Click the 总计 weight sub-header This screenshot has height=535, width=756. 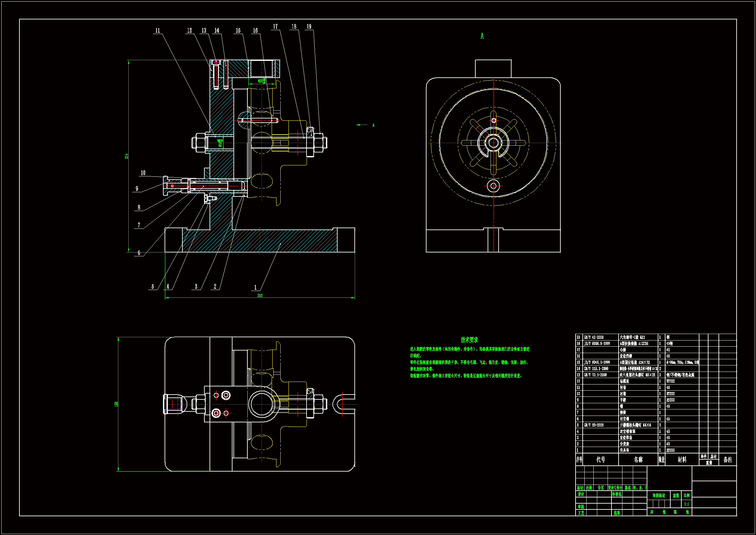pos(714,457)
